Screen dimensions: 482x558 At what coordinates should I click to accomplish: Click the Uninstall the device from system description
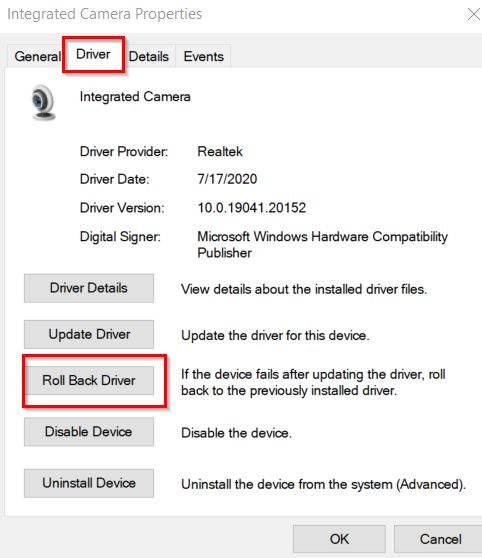[x=324, y=484]
